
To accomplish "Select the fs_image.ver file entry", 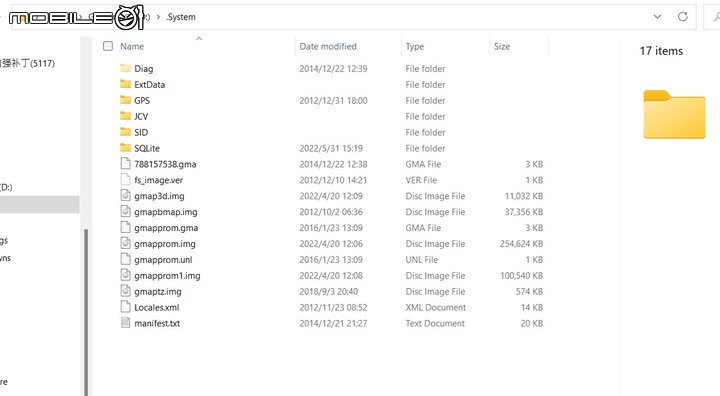I will click(x=158, y=180).
